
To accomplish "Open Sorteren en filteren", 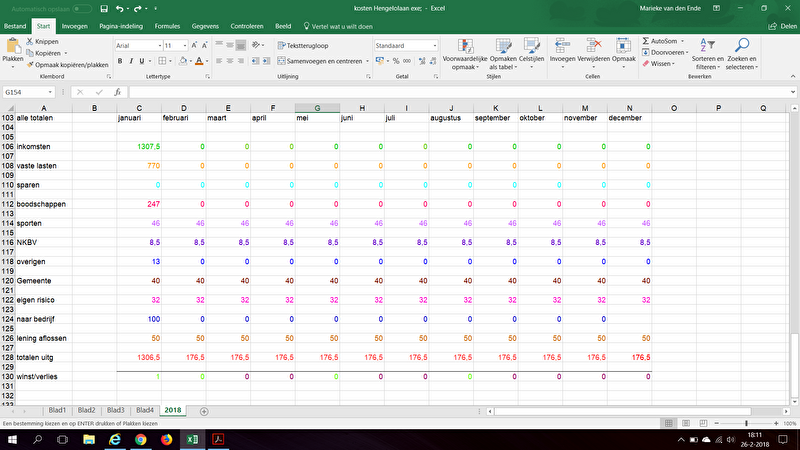I will click(x=708, y=55).
